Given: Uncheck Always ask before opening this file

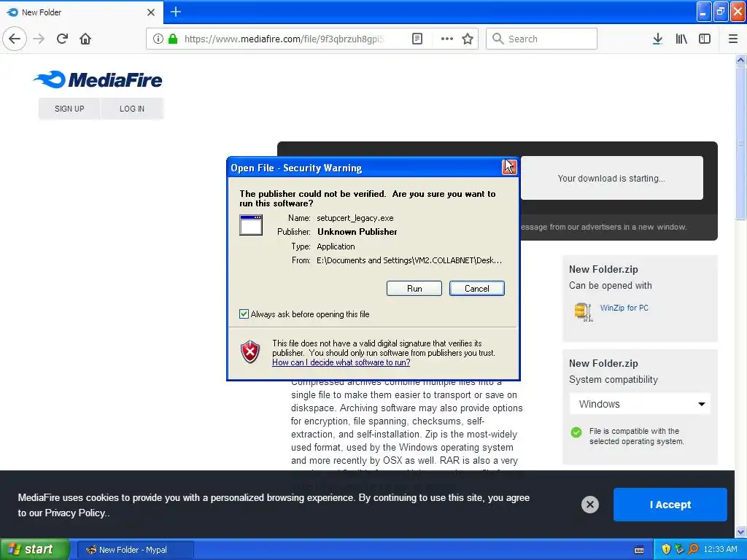Looking at the screenshot, I should tap(244, 314).
